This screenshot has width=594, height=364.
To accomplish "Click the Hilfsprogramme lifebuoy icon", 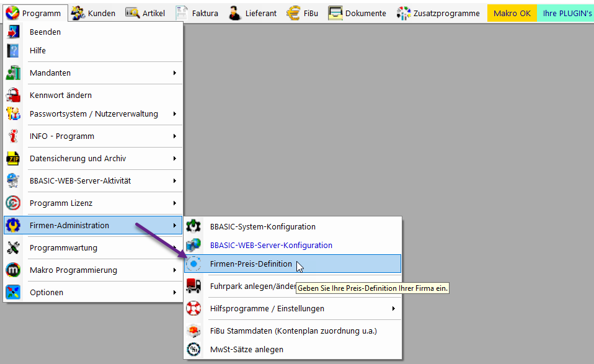I will point(193,308).
